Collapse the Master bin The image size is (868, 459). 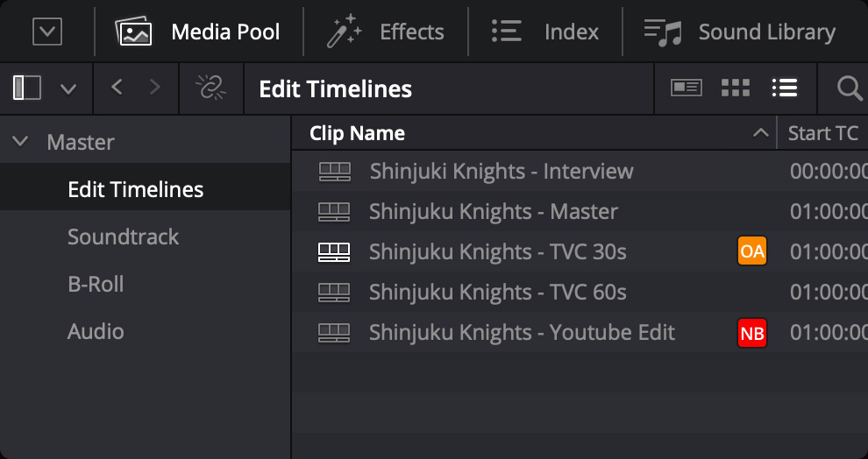(x=21, y=142)
